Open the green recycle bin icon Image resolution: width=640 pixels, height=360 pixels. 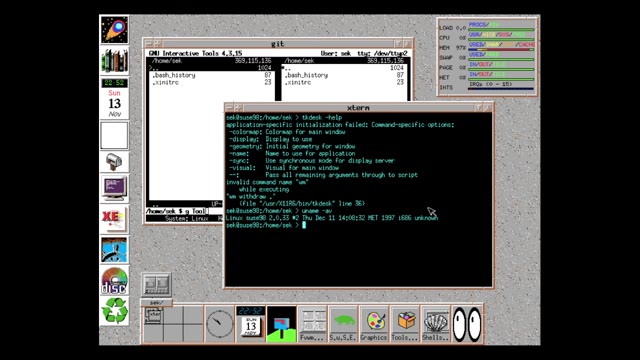[114, 311]
